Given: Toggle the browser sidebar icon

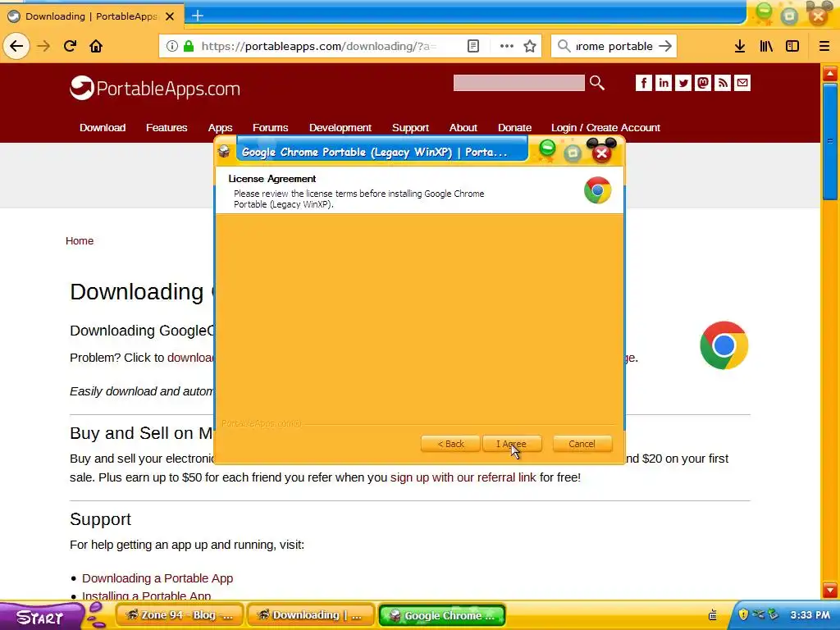Looking at the screenshot, I should pyautogui.click(x=792, y=46).
